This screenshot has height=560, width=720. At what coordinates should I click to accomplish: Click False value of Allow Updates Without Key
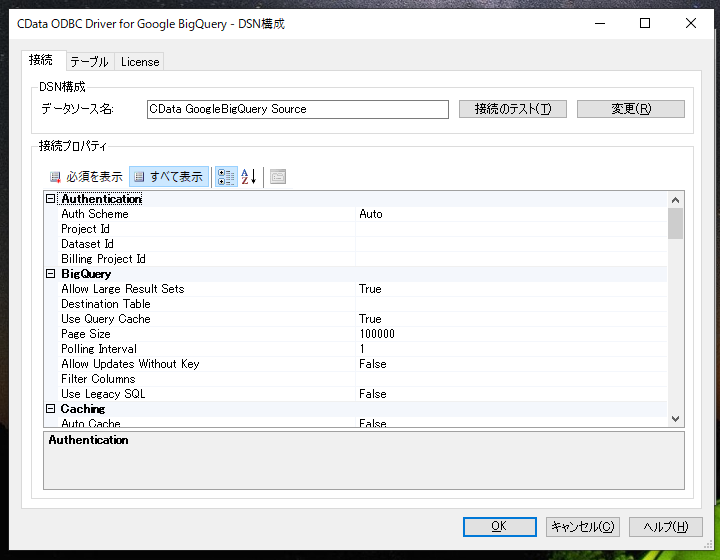(372, 364)
